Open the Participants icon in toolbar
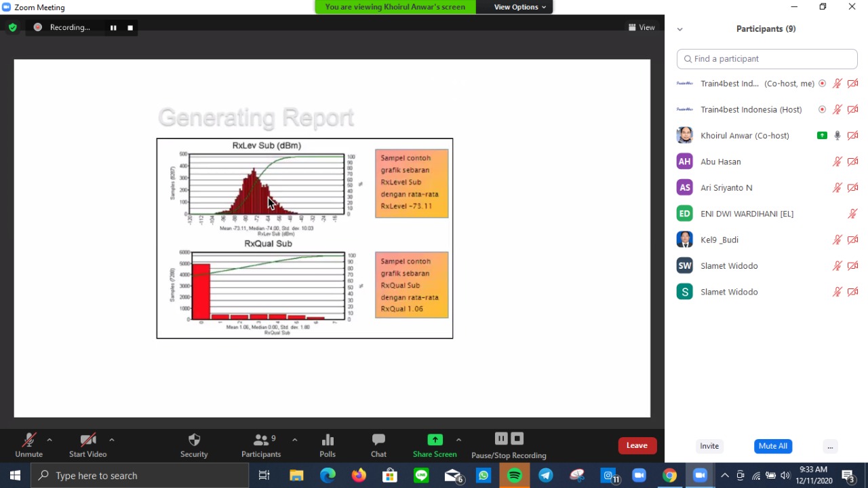 (x=261, y=440)
